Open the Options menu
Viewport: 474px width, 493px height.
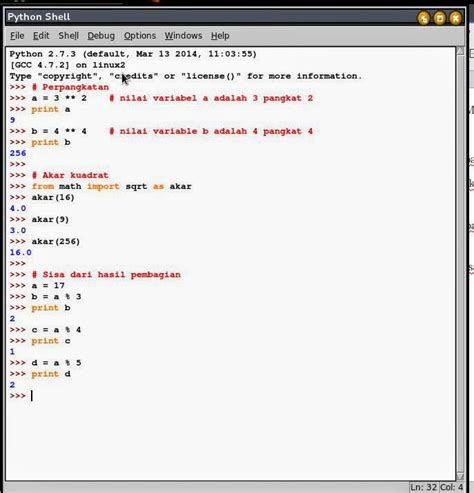tap(140, 36)
